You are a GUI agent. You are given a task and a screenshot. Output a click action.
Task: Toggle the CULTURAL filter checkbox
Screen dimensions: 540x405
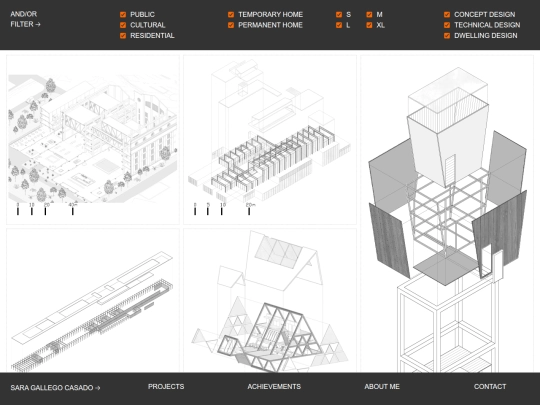123,25
